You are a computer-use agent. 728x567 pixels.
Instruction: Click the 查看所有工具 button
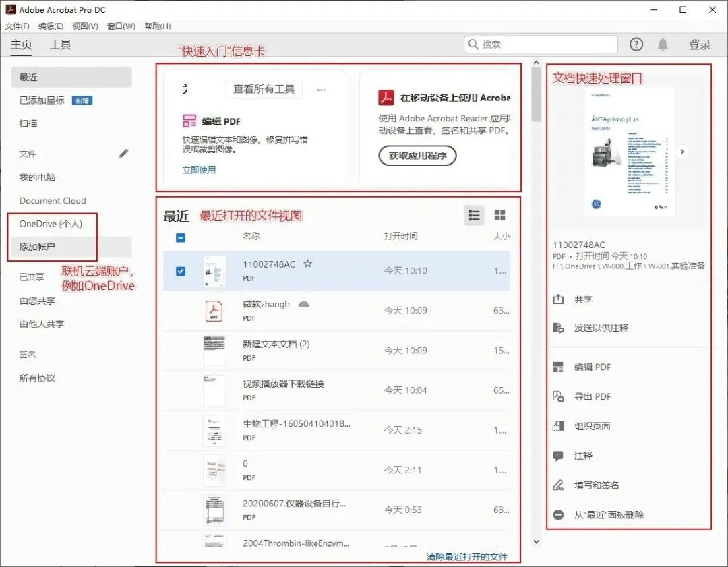(264, 89)
